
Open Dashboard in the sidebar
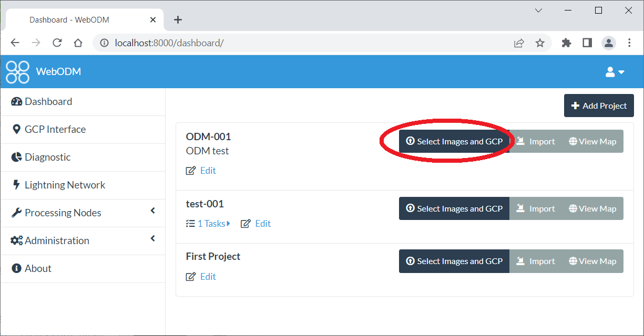83,102
